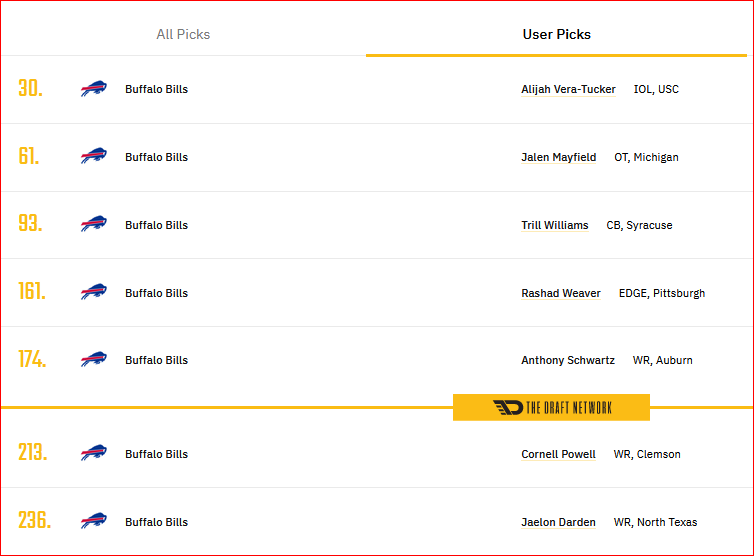Open Alijah Vera-Tucker player link
The width and height of the screenshot is (754, 556).
pyautogui.click(x=568, y=89)
